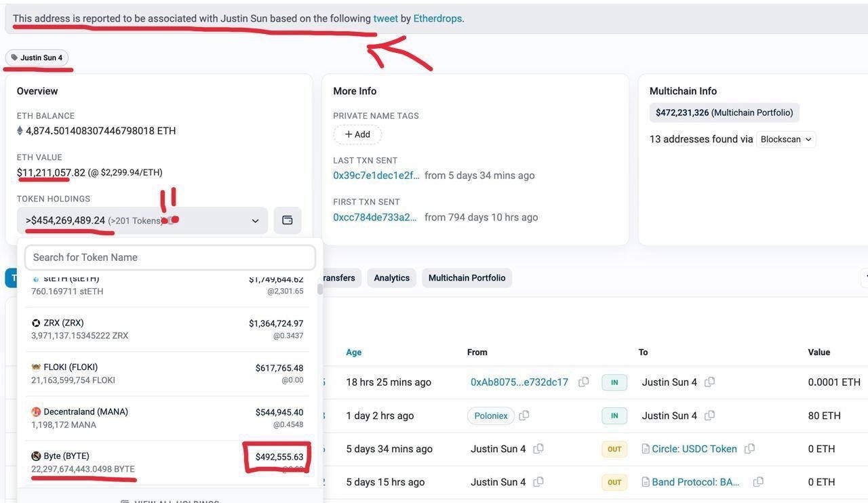The width and height of the screenshot is (868, 503).
Task: Copy the Band Protocol contract address
Action: (x=758, y=482)
